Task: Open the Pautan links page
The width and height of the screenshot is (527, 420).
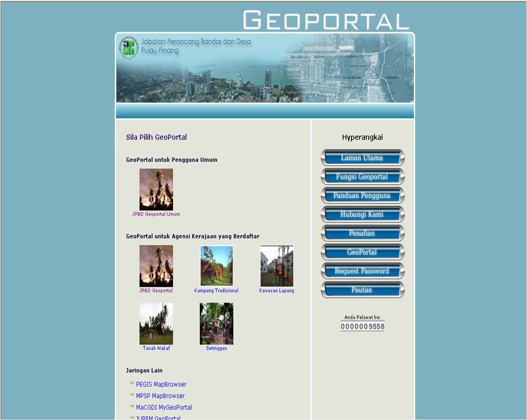Action: click(x=362, y=290)
